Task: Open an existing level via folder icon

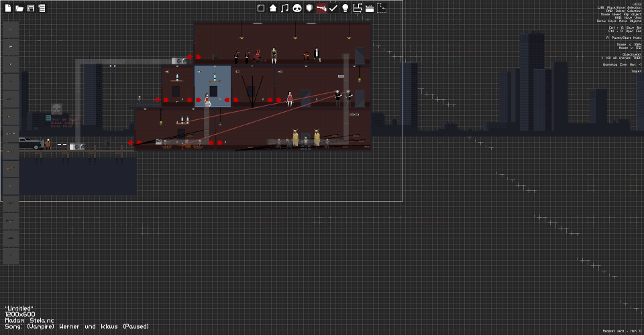Action: pos(19,8)
